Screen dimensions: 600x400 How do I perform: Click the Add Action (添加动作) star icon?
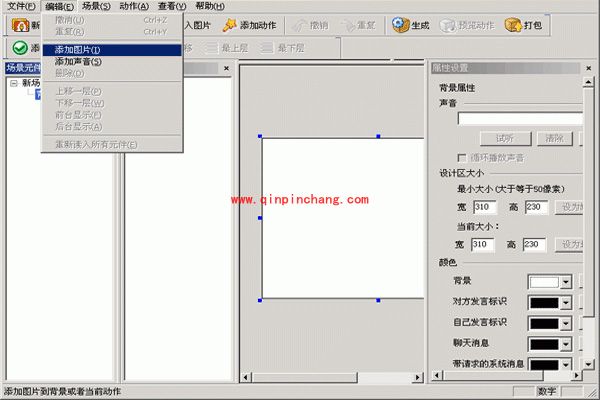(230, 25)
